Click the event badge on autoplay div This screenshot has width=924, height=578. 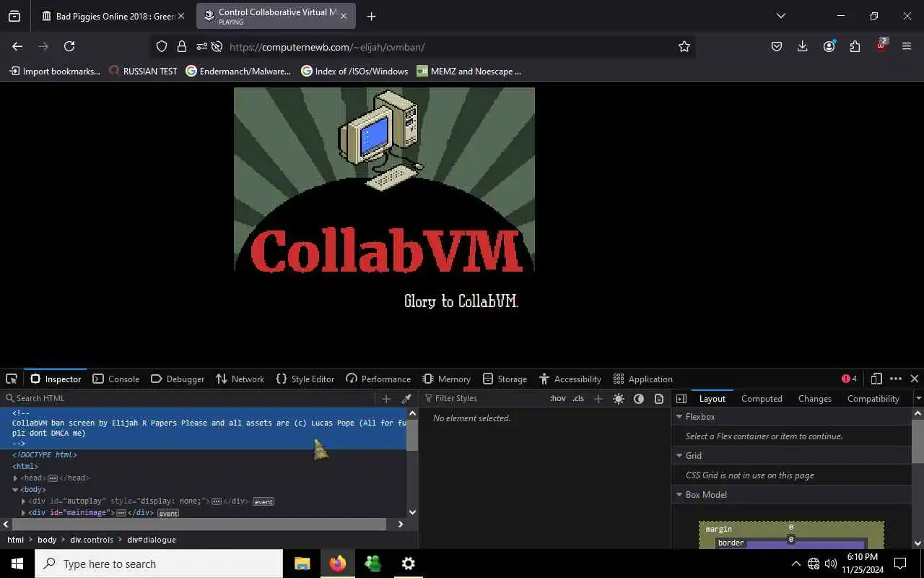263,501
